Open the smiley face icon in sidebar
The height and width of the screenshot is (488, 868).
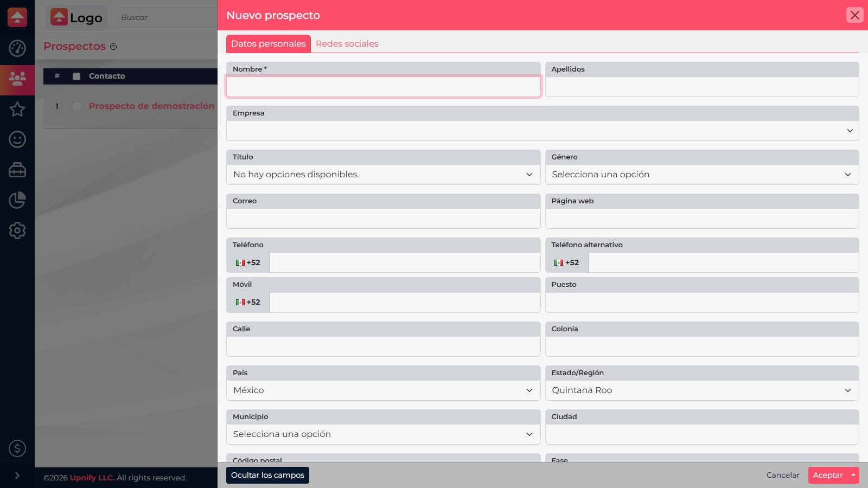point(17,139)
